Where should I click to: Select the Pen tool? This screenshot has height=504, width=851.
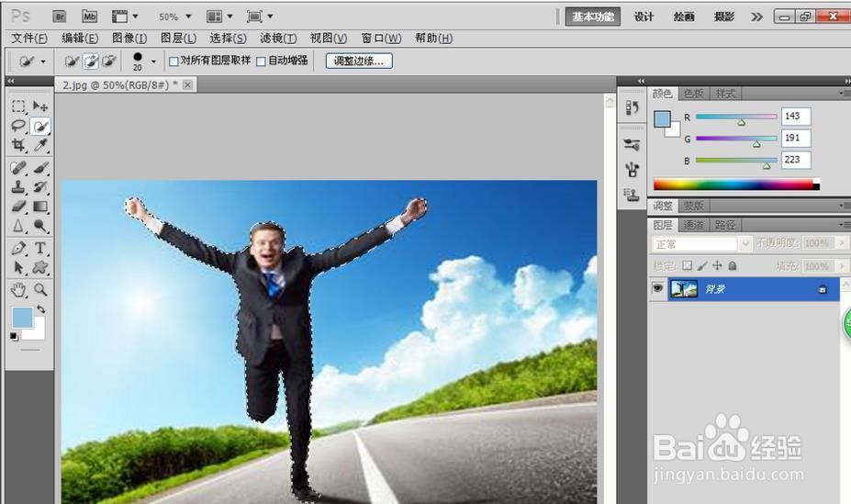click(18, 249)
